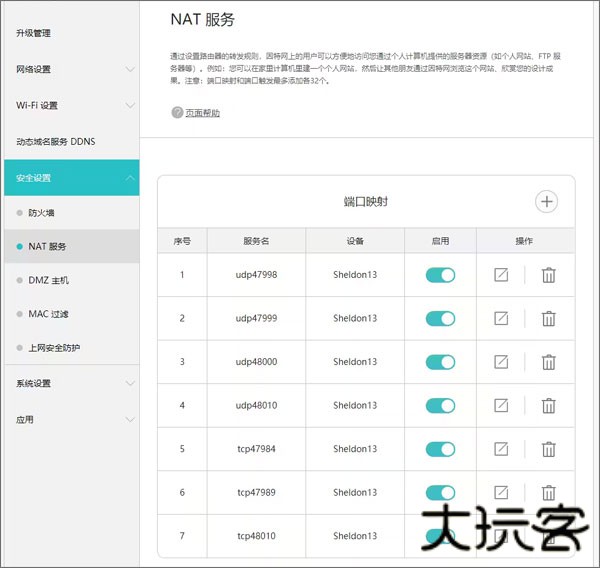
Task: Edit the udp47999 mapping entry
Action: pyautogui.click(x=502, y=319)
